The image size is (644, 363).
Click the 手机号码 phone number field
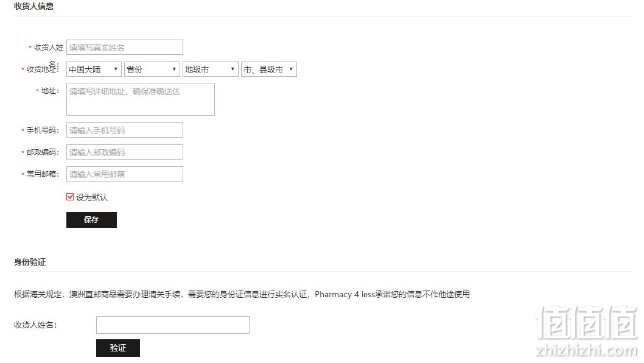point(124,130)
